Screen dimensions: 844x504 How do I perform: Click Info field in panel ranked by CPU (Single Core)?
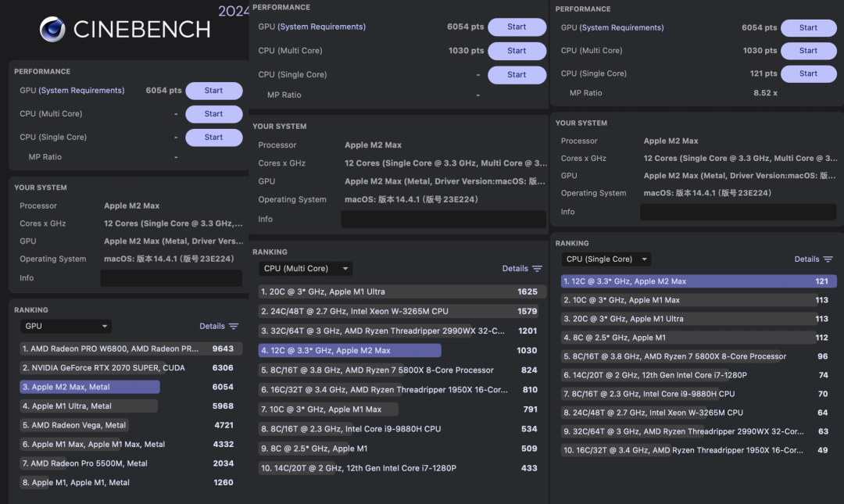coord(738,212)
